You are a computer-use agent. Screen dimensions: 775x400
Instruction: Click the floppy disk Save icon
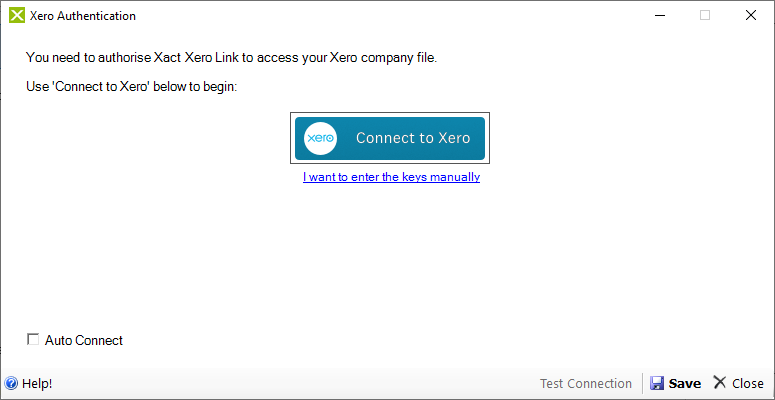pos(657,384)
